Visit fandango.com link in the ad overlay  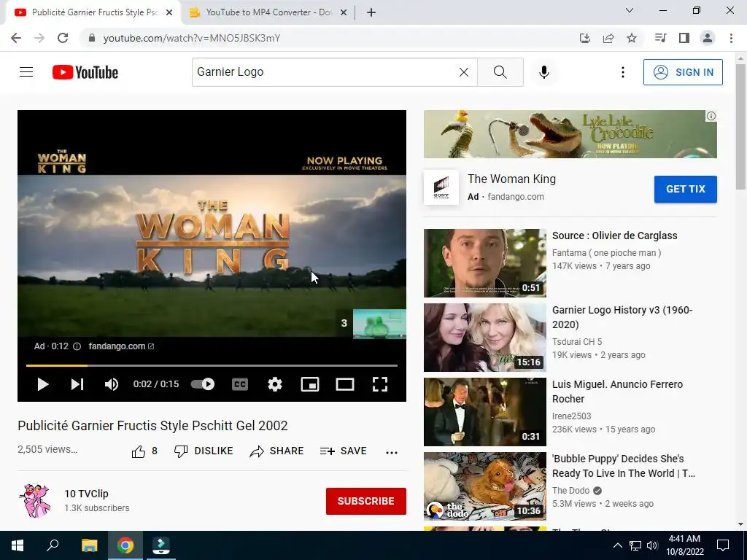point(121,346)
